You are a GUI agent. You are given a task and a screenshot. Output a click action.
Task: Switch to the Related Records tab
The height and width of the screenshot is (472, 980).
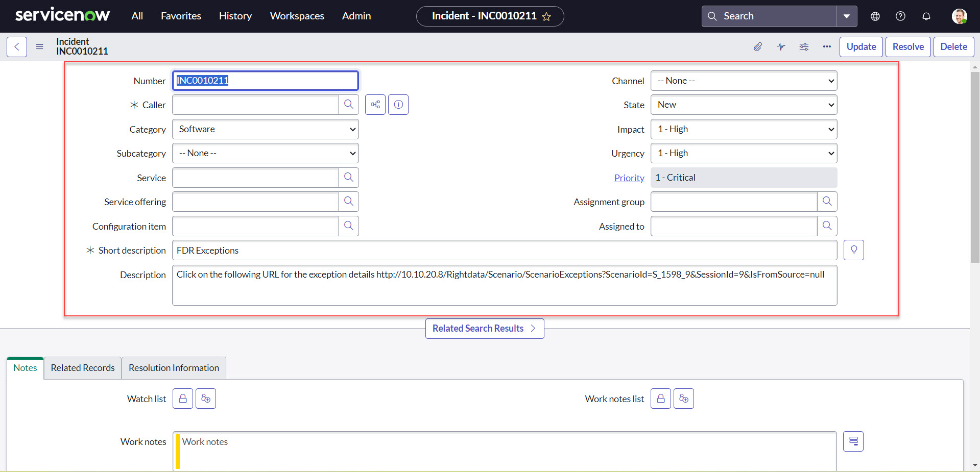(83, 368)
